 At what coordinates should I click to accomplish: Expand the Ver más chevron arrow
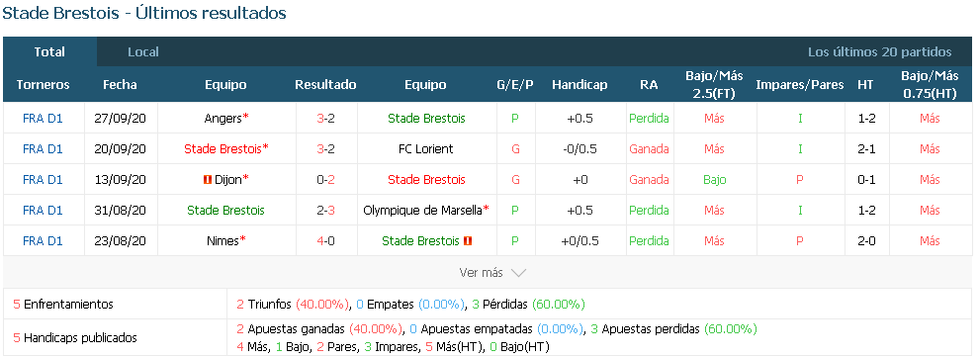pos(518,273)
